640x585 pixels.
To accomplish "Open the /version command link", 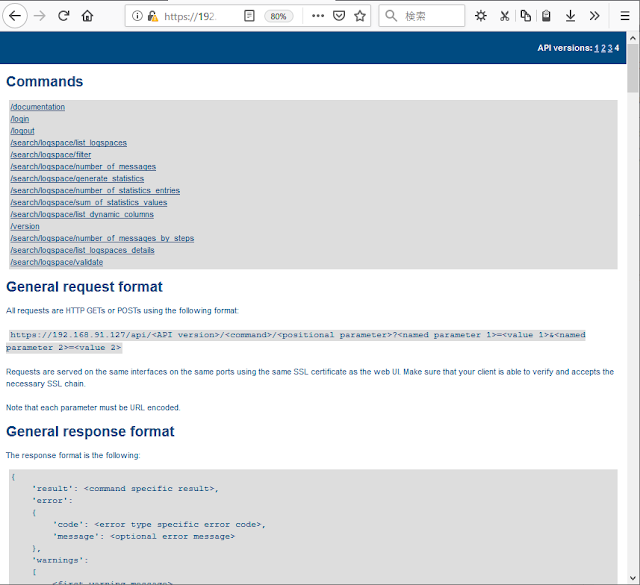I will (25, 226).
